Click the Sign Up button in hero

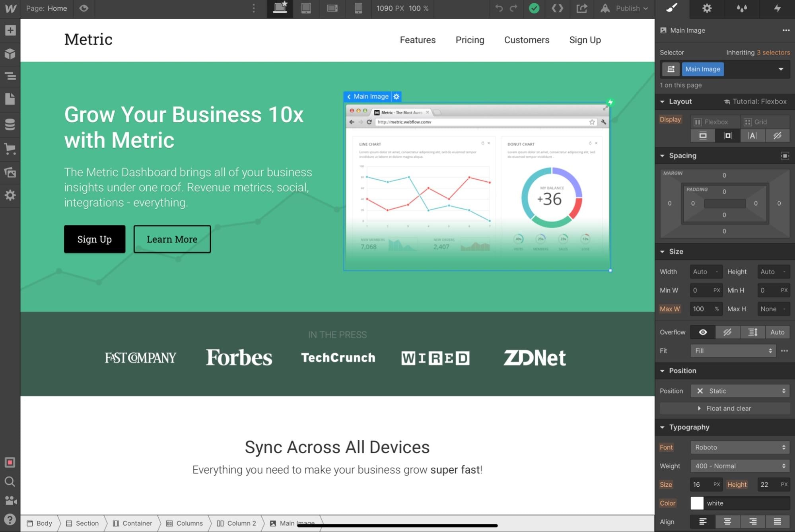coord(94,239)
